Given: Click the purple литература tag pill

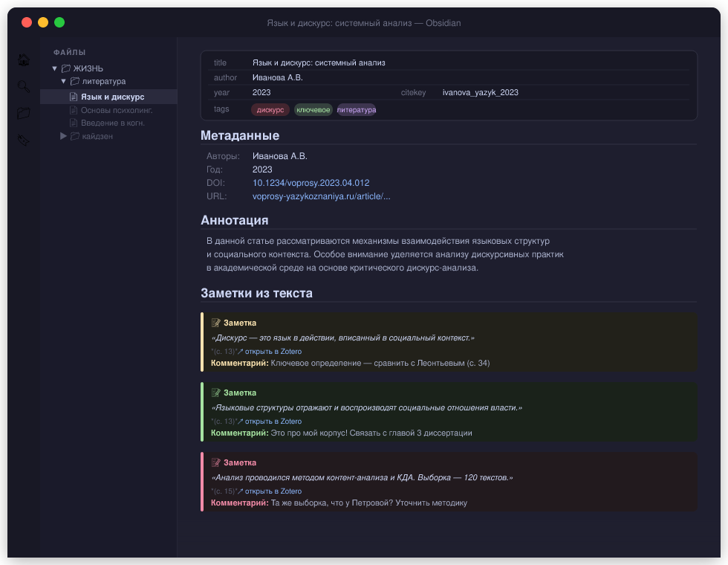Looking at the screenshot, I should [x=357, y=110].
